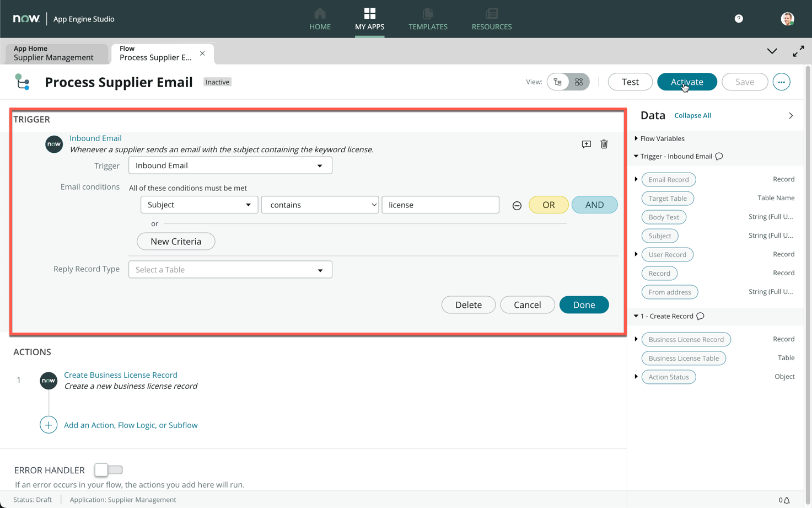Switch to the diagram view toggle
Screen dimensions: 812x508
pyautogui.click(x=579, y=82)
